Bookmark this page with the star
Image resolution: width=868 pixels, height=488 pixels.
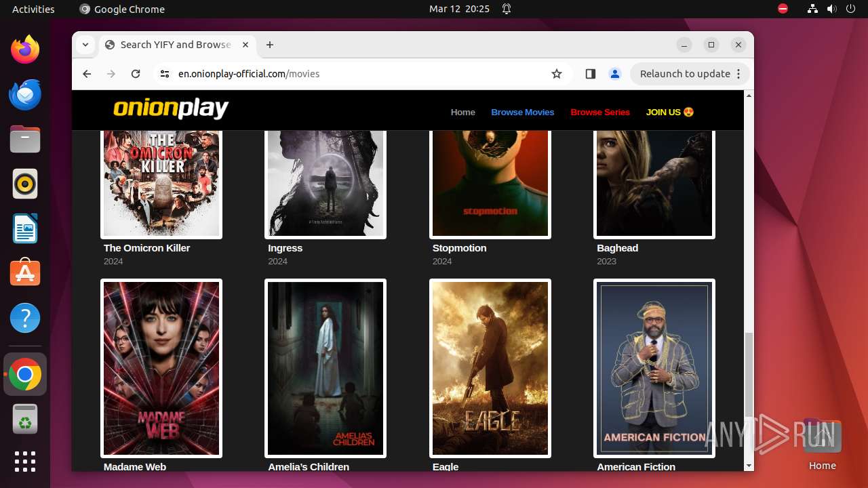tap(557, 74)
